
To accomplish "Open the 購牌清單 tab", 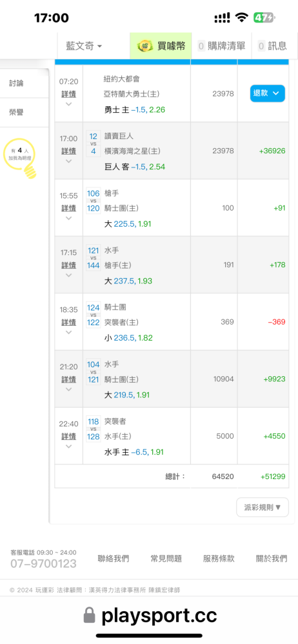I will tap(223, 46).
